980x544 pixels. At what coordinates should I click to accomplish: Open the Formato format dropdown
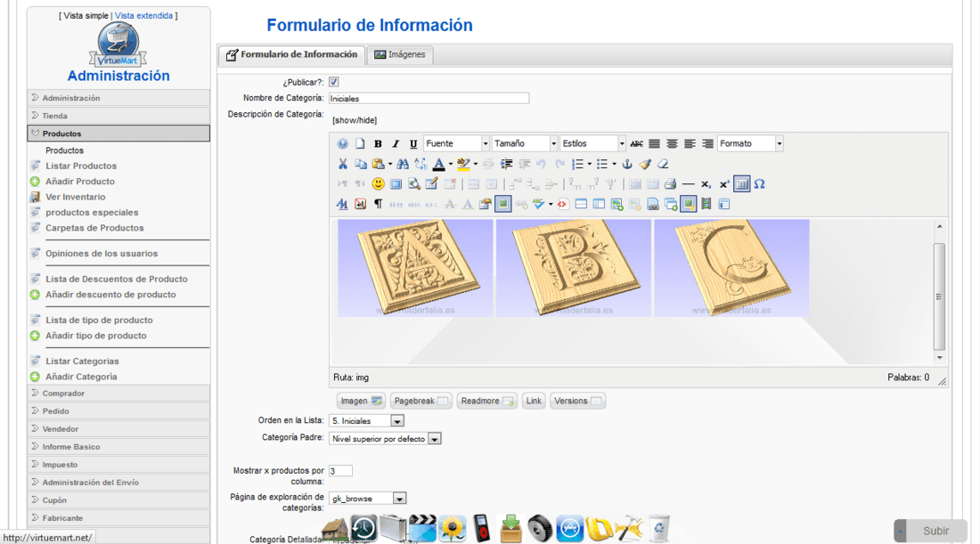pyautogui.click(x=750, y=143)
